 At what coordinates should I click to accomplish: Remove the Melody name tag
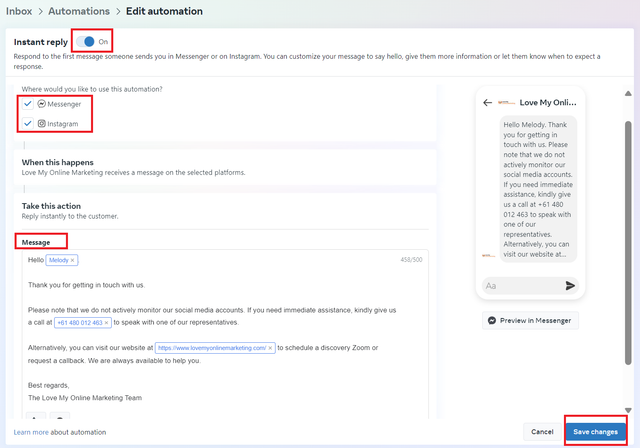(x=72, y=260)
